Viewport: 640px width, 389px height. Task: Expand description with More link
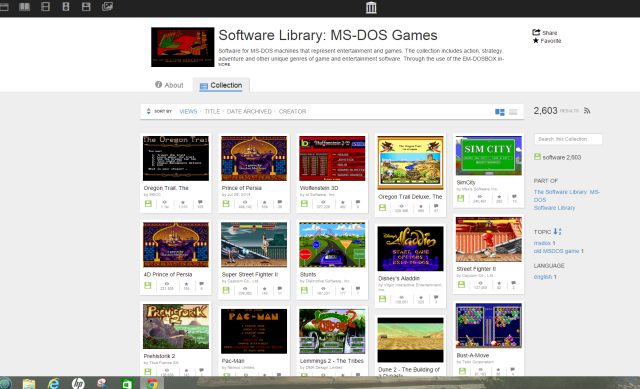(x=224, y=64)
